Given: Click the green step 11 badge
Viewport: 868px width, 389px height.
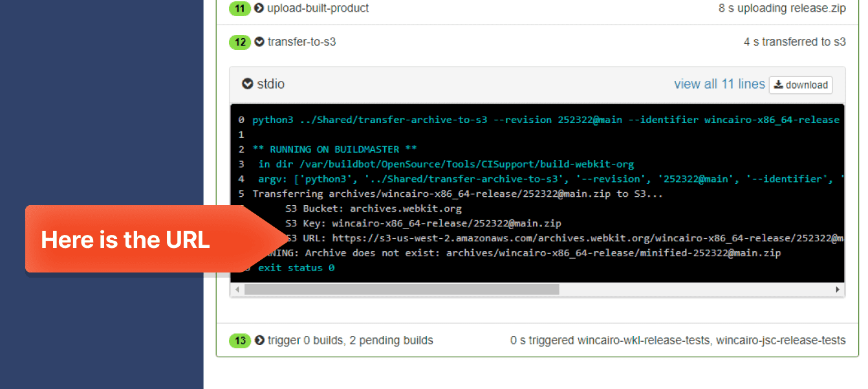Looking at the screenshot, I should [239, 8].
